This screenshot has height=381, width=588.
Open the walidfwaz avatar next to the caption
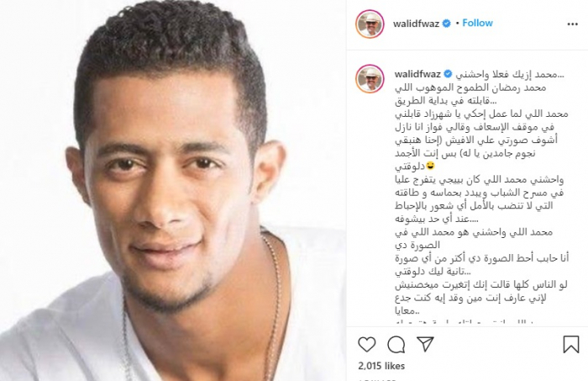[x=370, y=79]
